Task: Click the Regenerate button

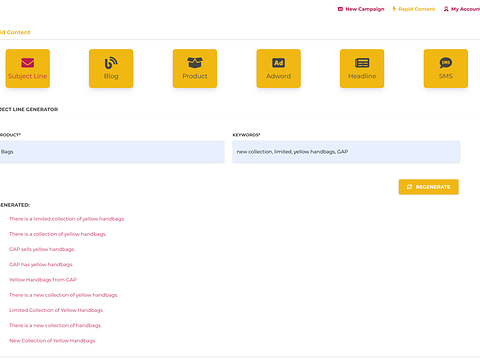Action: 429,187
